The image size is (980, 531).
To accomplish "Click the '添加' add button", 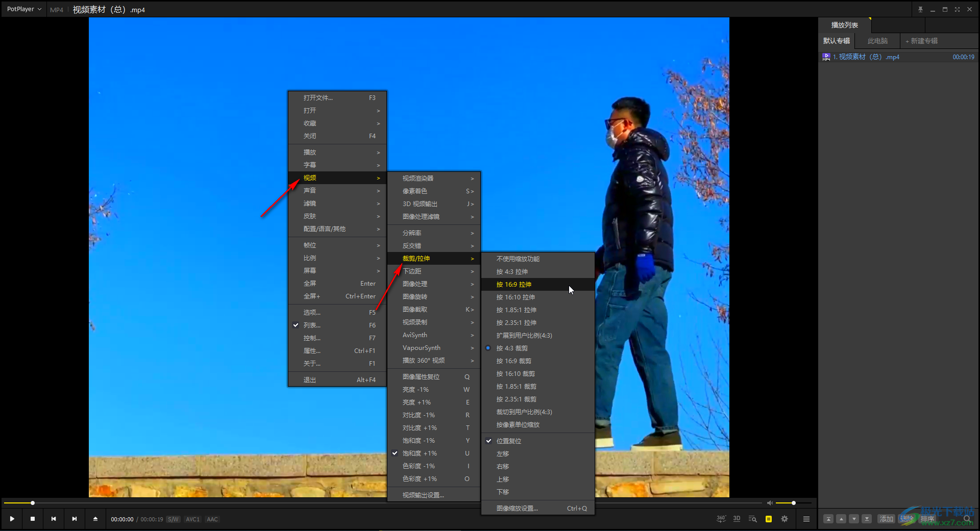I will click(x=886, y=519).
